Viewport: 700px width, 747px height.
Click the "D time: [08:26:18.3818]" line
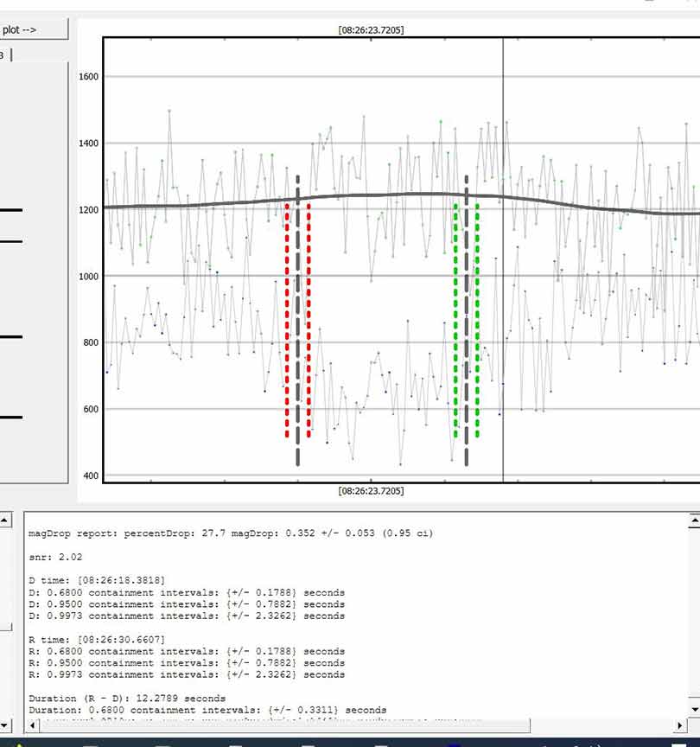97,580
